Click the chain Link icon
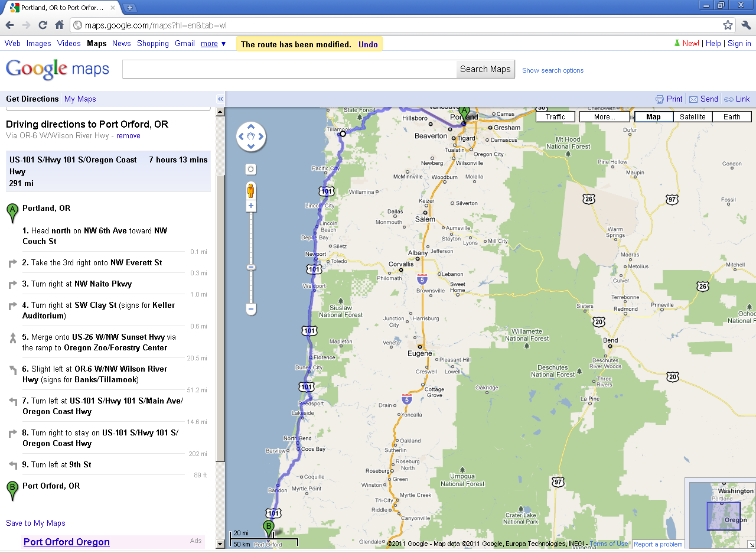 (x=729, y=99)
